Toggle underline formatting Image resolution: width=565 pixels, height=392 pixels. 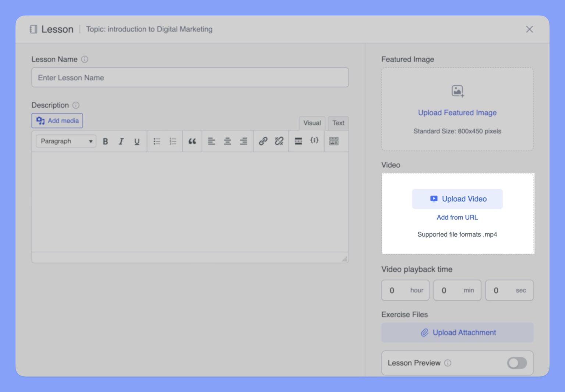tap(136, 141)
